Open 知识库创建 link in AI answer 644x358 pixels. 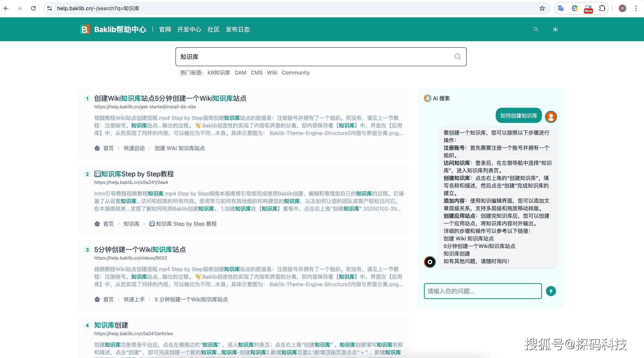click(457, 254)
